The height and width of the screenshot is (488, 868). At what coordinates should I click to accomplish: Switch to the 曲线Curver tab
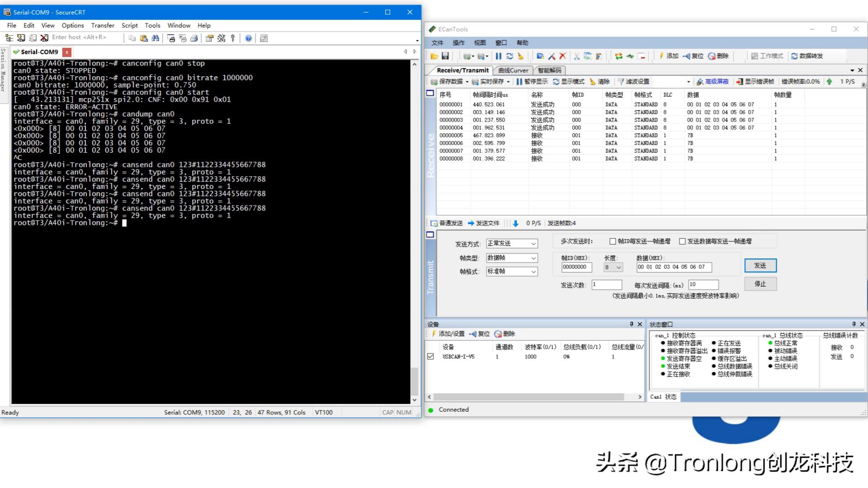click(513, 70)
